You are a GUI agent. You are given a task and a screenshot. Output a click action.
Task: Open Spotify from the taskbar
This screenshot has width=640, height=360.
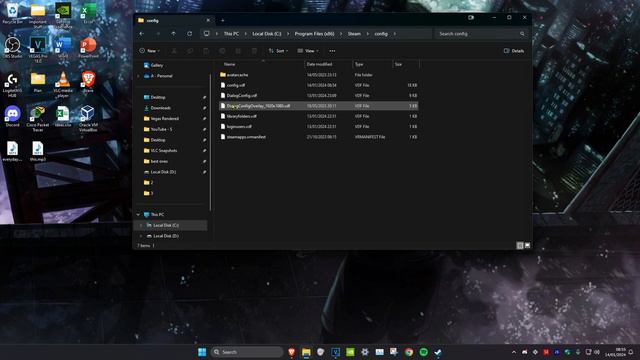424,352
